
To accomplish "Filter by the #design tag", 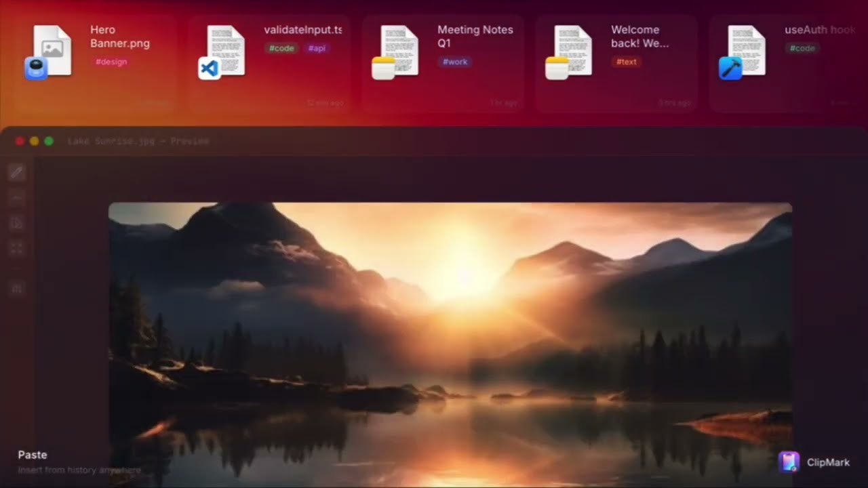I will pyautogui.click(x=111, y=62).
